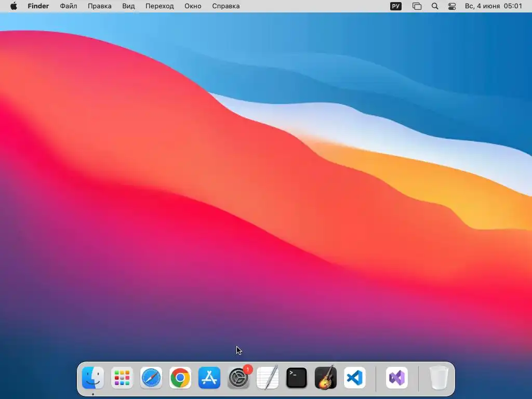The width and height of the screenshot is (532, 399).
Task: Open the Справка menu
Action: [226, 6]
